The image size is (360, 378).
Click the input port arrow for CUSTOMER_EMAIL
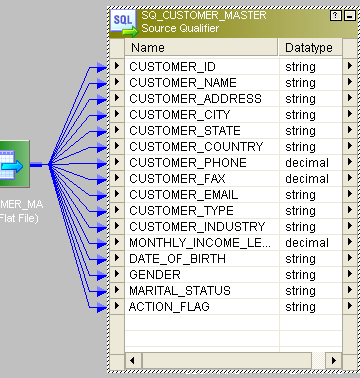tap(117, 194)
